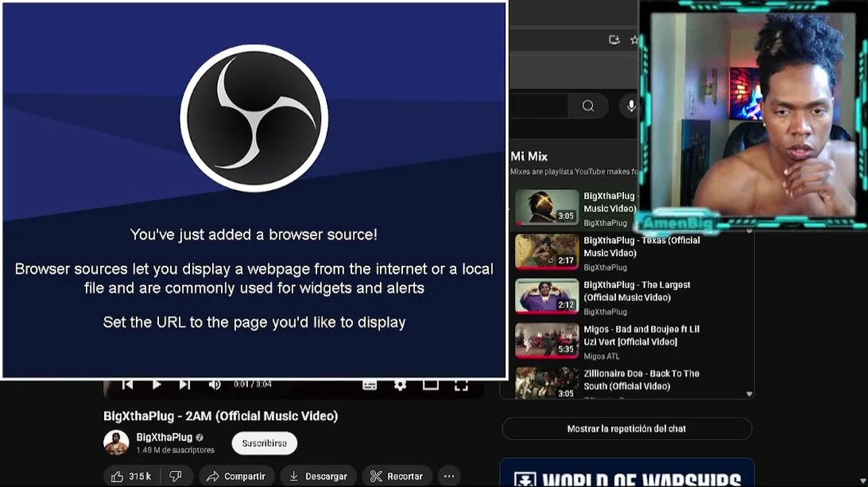Click the Migos ATL channel name
Screen dimensions: 868x487
click(x=602, y=356)
